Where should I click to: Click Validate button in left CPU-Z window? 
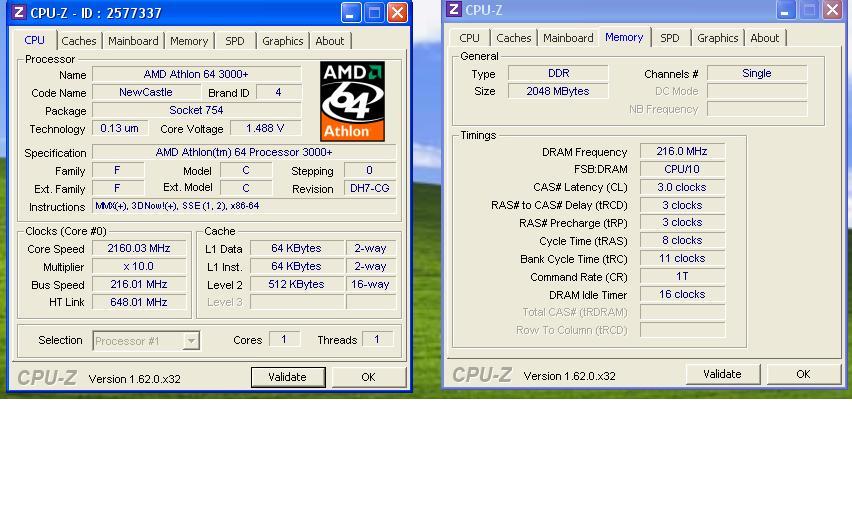tap(288, 377)
